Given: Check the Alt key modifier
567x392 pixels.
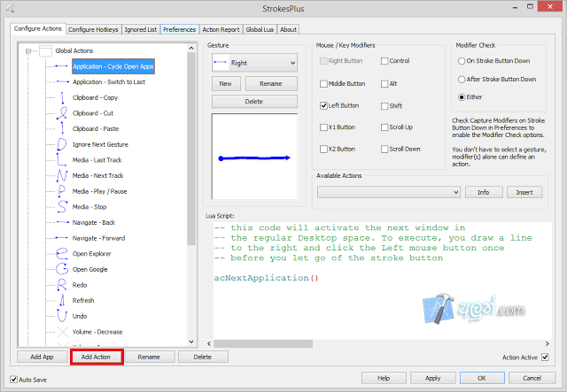Looking at the screenshot, I should 384,84.
